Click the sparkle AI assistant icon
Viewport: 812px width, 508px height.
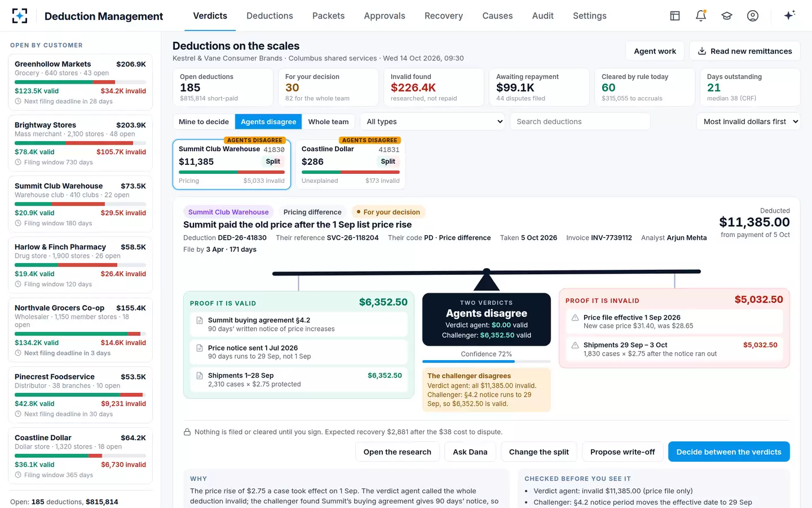pos(789,15)
